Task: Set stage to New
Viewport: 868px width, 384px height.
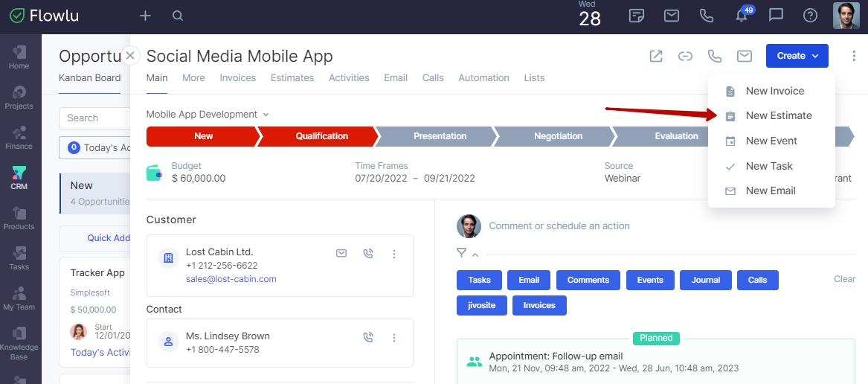Action: click(202, 136)
